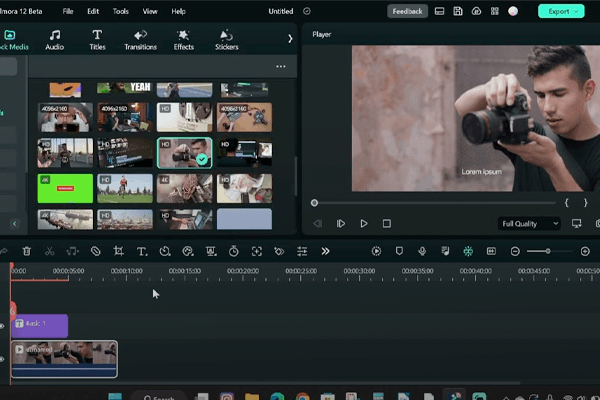
Task: Click the timeline zoom slider
Action: (x=546, y=251)
